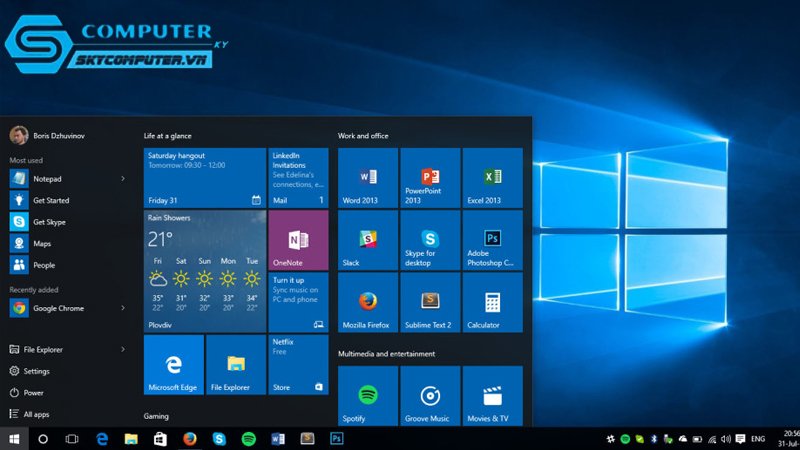Switch to Photoshop on the taskbar
This screenshot has width=800, height=450.
click(337, 439)
